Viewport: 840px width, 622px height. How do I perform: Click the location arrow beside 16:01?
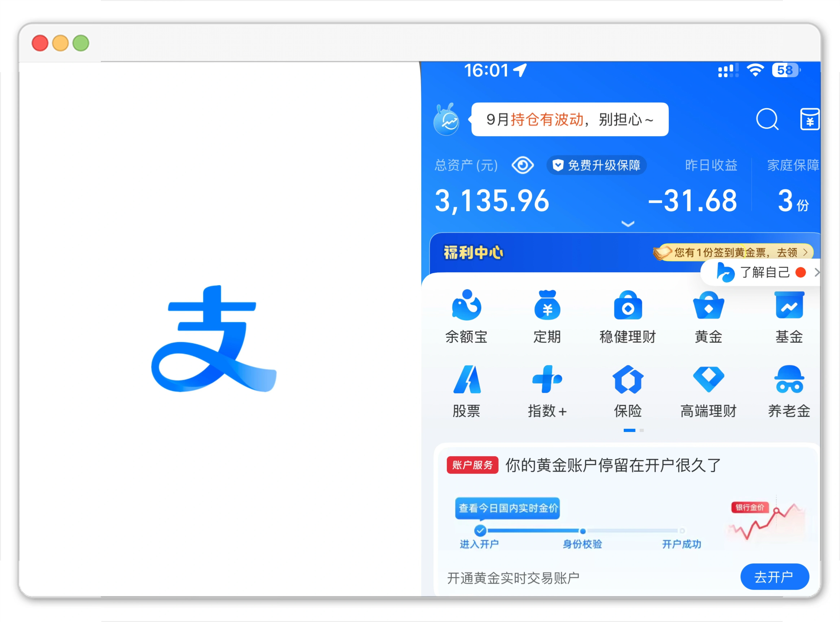pyautogui.click(x=520, y=70)
